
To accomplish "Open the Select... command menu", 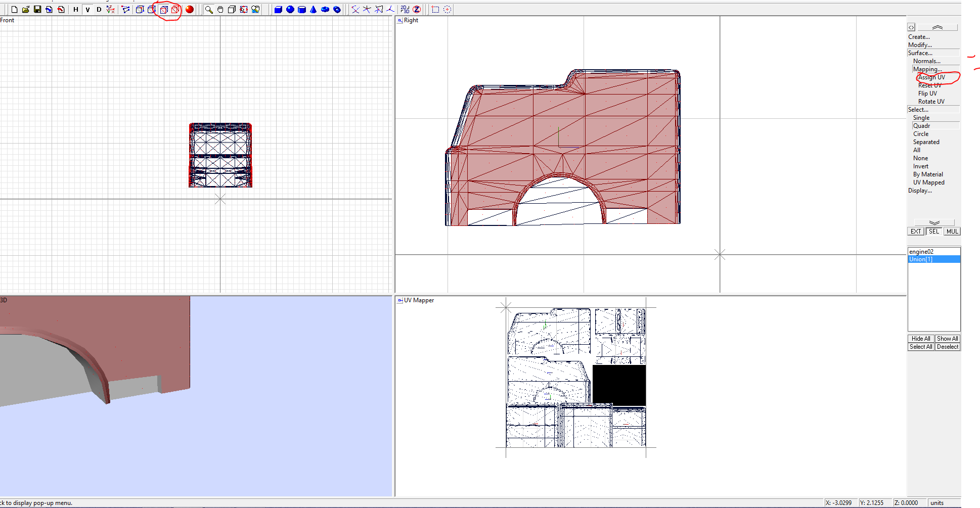I will (x=917, y=109).
